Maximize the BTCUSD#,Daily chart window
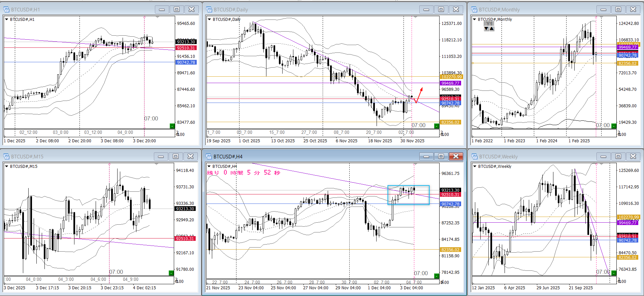 click(441, 9)
